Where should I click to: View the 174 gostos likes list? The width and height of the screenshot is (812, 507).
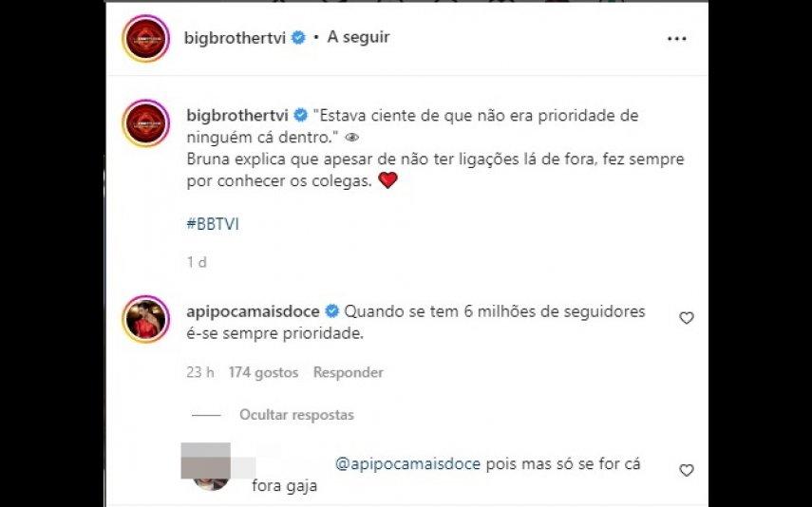264,372
